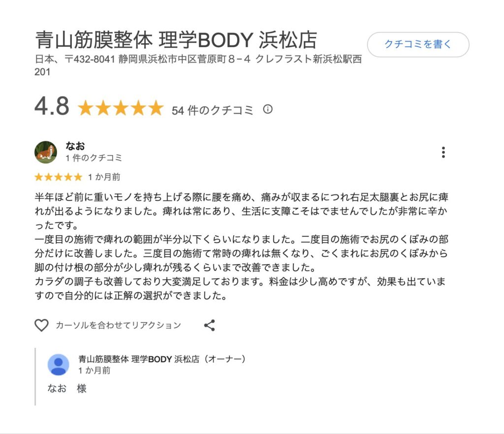Click the クチコミを書く button
The width and height of the screenshot is (504, 434).
coord(418,44)
